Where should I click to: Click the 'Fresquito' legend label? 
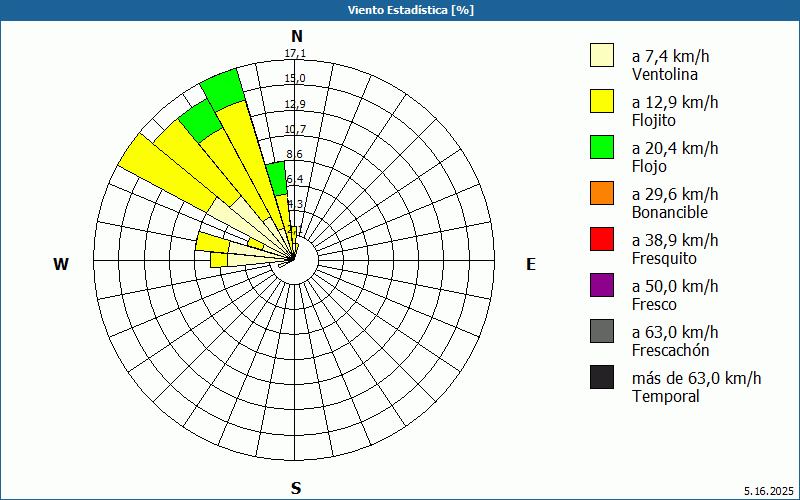(x=664, y=259)
